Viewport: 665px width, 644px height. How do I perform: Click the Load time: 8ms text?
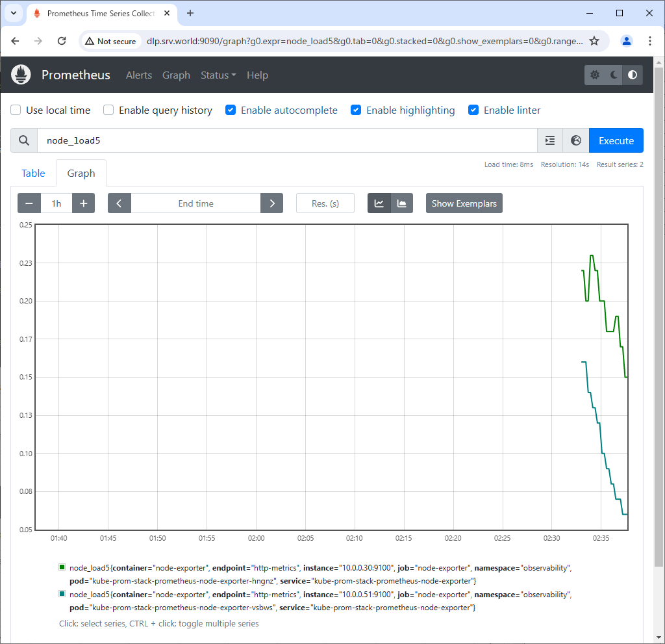point(509,164)
